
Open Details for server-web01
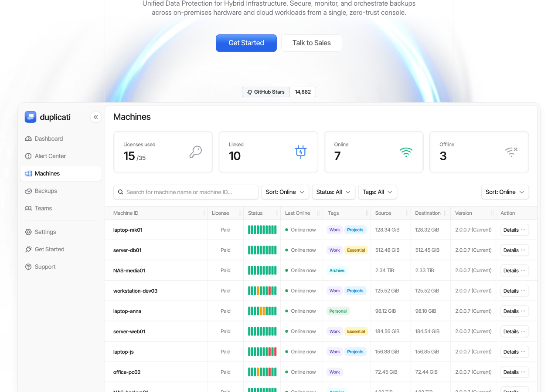click(515, 331)
